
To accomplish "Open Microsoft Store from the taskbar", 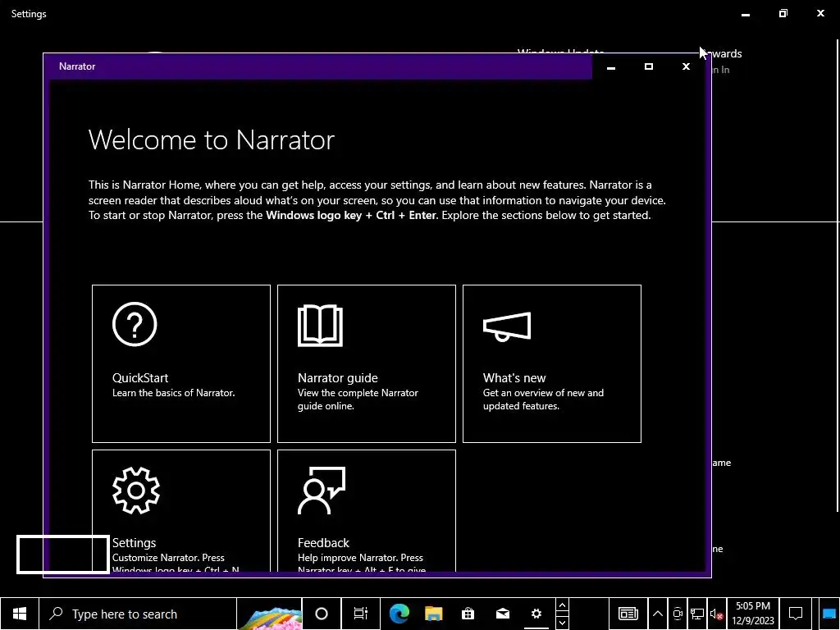I will tap(468, 614).
